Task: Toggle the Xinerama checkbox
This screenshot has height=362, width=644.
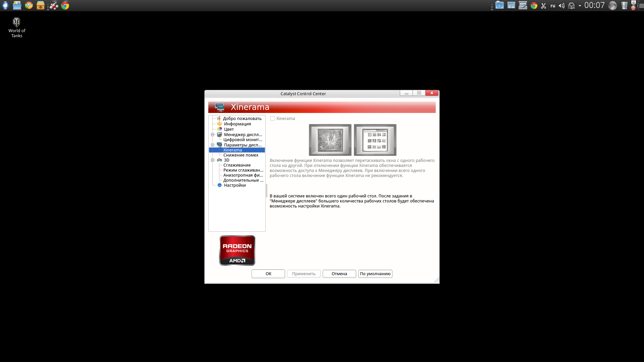Action: (x=273, y=119)
